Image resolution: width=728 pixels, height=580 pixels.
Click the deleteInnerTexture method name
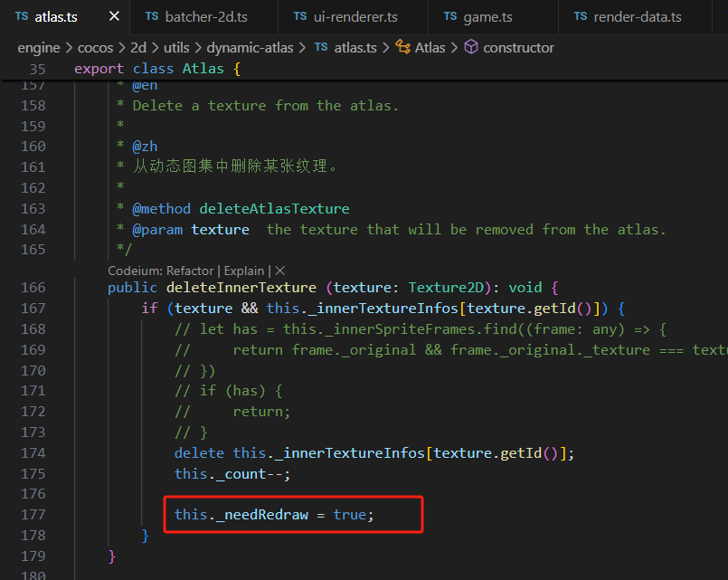(241, 288)
